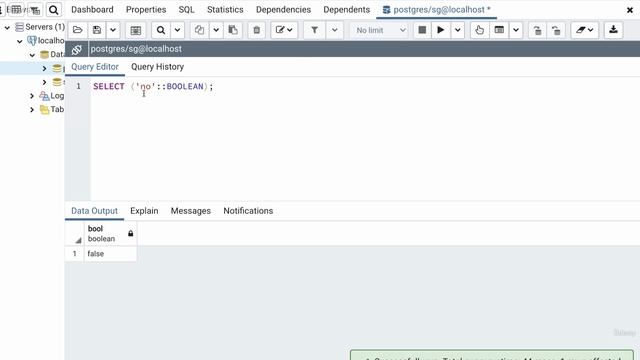The width and height of the screenshot is (640, 360).
Task: Open explain options dropdown arrow
Action: tap(516, 30)
